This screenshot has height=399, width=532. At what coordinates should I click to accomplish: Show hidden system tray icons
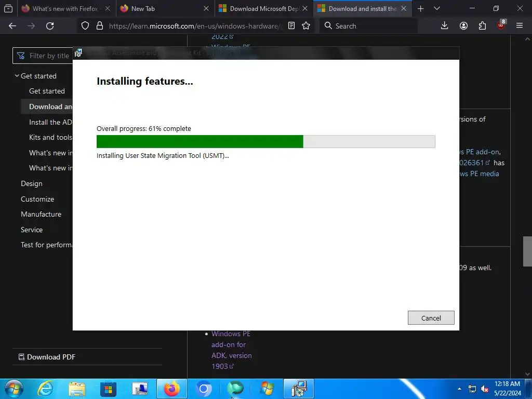(459, 389)
